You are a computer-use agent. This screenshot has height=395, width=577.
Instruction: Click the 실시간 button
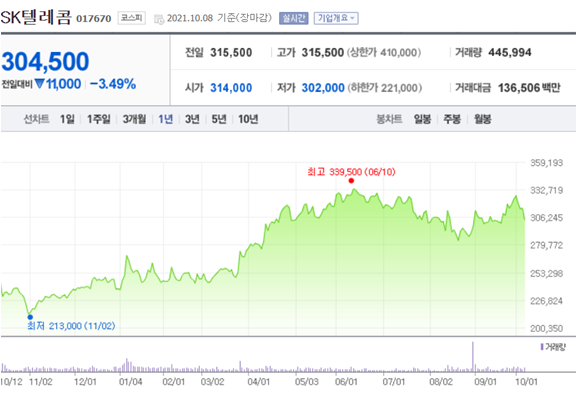click(294, 18)
